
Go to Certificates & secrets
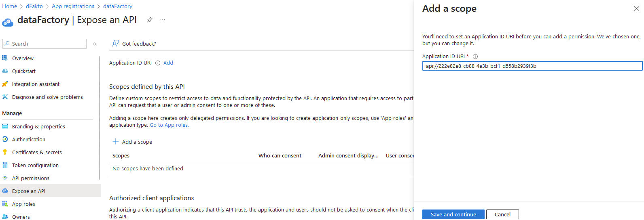[x=37, y=153]
